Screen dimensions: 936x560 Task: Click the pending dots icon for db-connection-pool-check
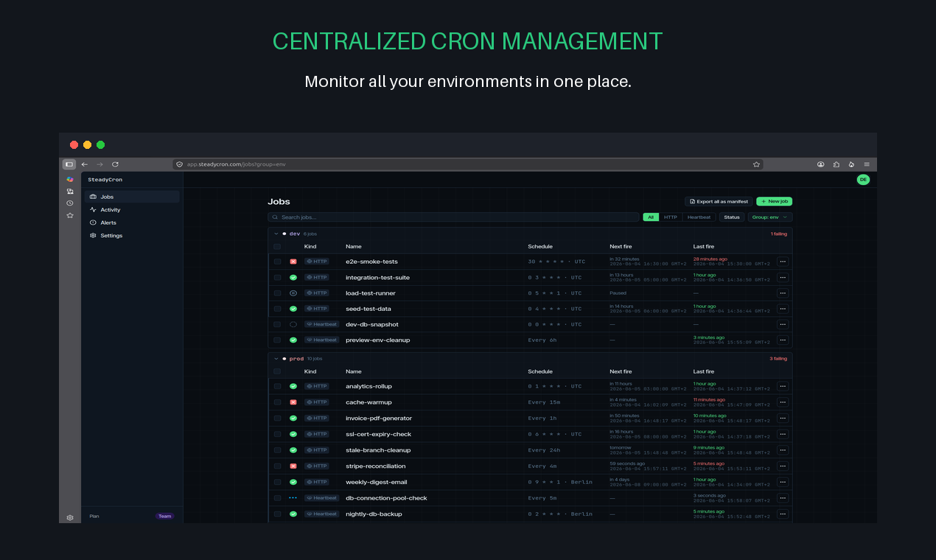(293, 498)
